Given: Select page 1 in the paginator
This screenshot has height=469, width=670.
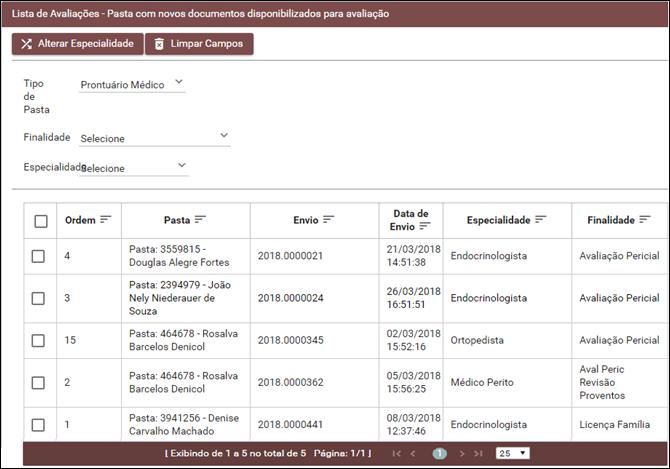Looking at the screenshot, I should pos(439,453).
